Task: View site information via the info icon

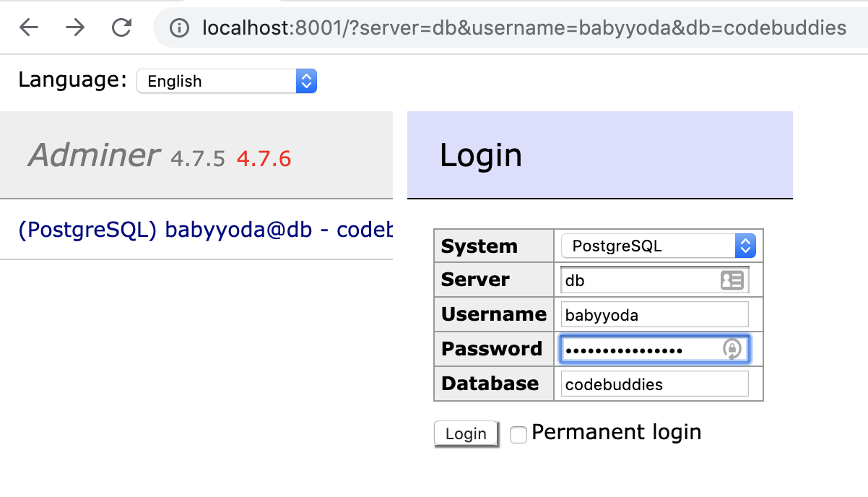Action: (x=179, y=28)
